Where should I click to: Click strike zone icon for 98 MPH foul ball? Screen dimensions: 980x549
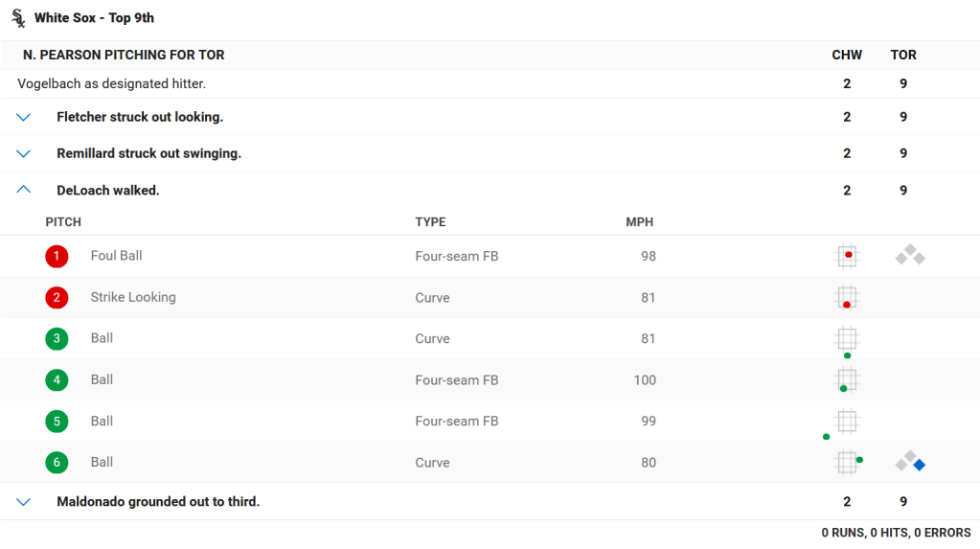(846, 256)
